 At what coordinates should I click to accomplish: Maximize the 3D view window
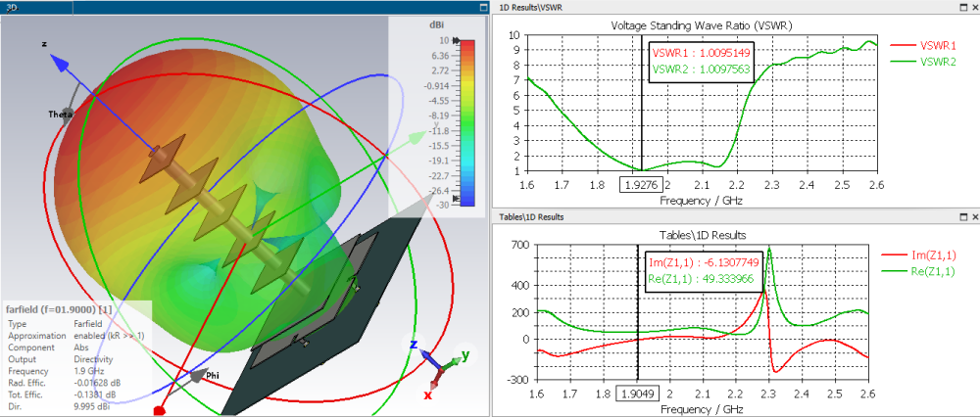tap(483, 6)
